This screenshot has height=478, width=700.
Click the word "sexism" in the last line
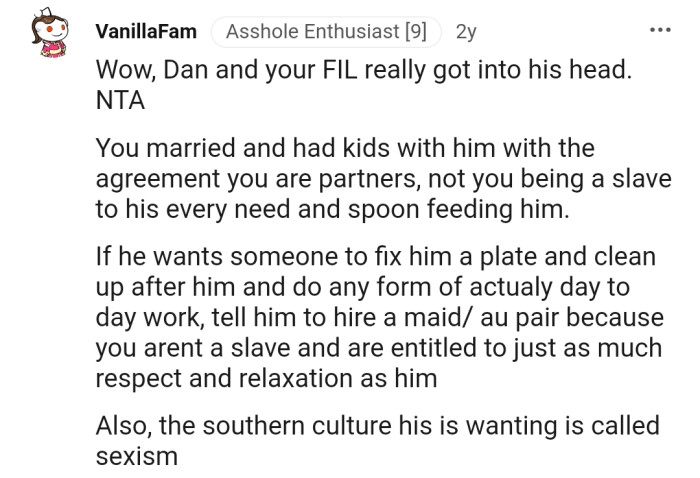(x=137, y=456)
